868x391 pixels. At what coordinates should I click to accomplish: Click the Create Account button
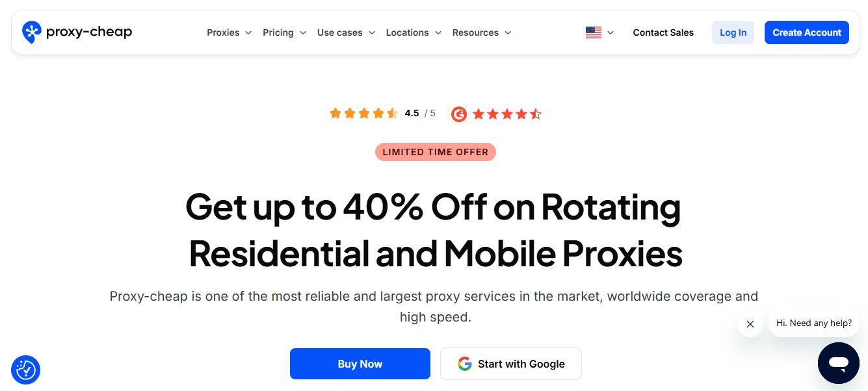(806, 32)
